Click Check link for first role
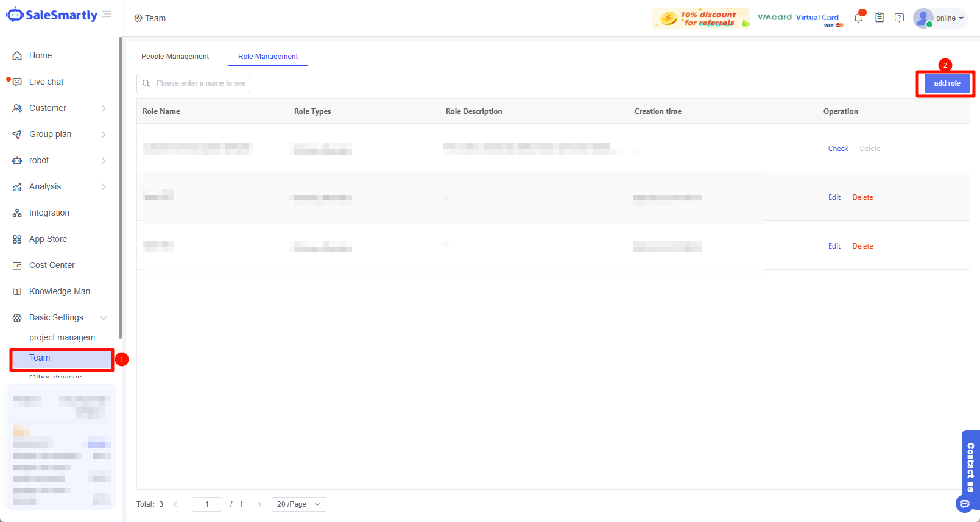 [x=837, y=149]
